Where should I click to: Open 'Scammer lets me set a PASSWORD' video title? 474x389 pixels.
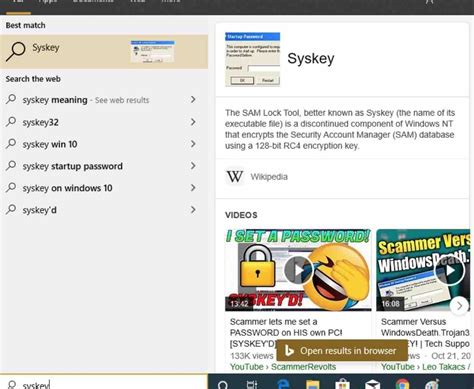pos(286,332)
